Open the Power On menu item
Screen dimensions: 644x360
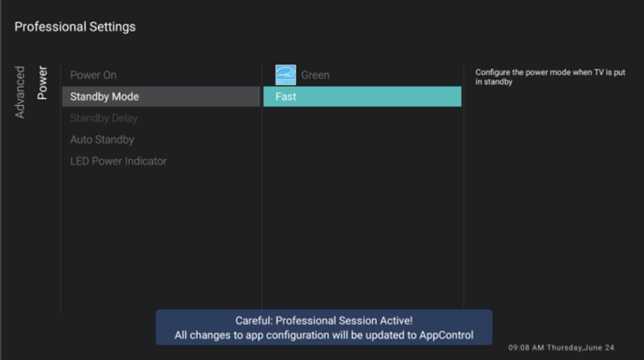tap(93, 75)
